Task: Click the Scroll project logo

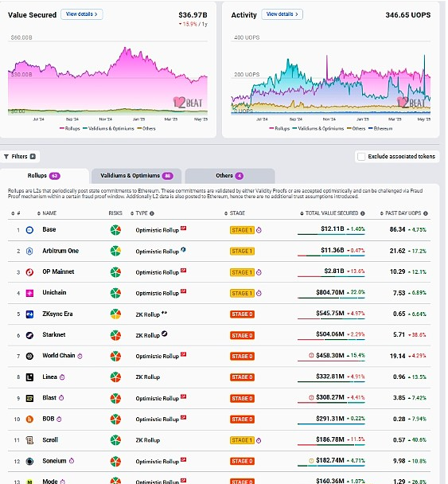Action: [29, 440]
